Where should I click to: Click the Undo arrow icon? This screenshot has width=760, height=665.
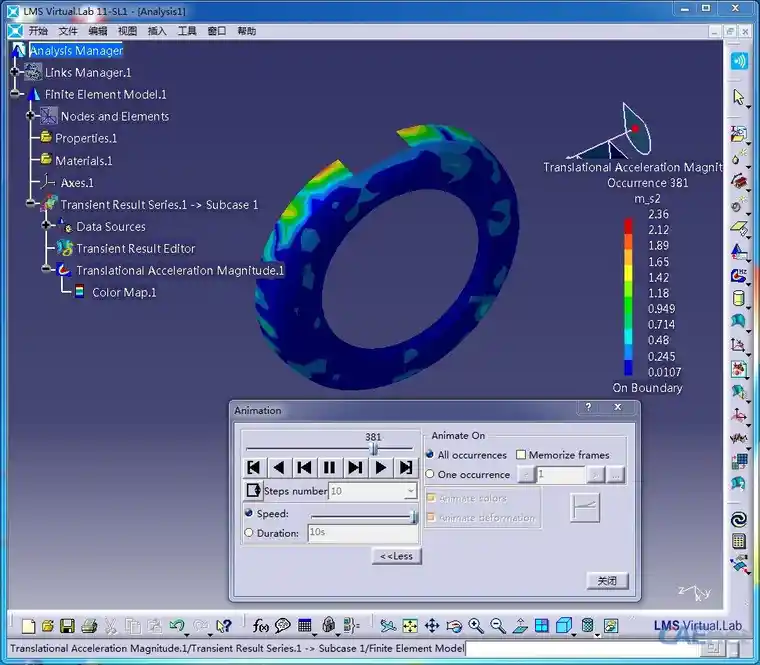tap(176, 626)
